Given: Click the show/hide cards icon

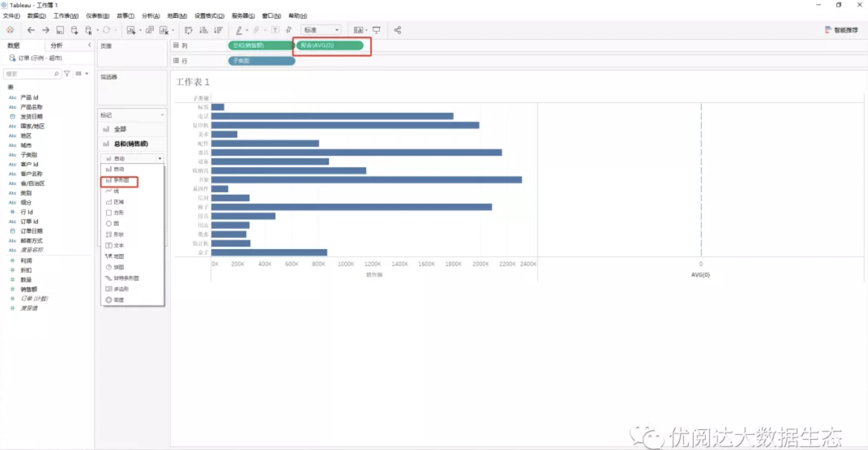Looking at the screenshot, I should (358, 30).
